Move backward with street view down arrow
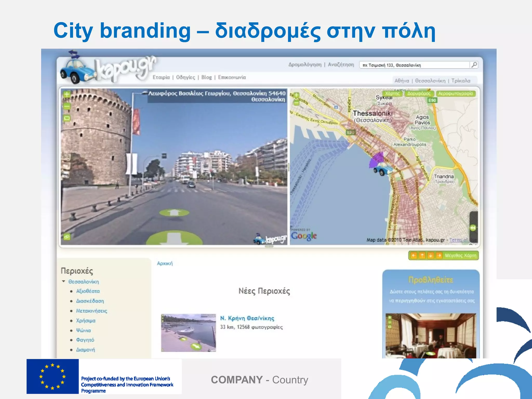 pos(174,238)
